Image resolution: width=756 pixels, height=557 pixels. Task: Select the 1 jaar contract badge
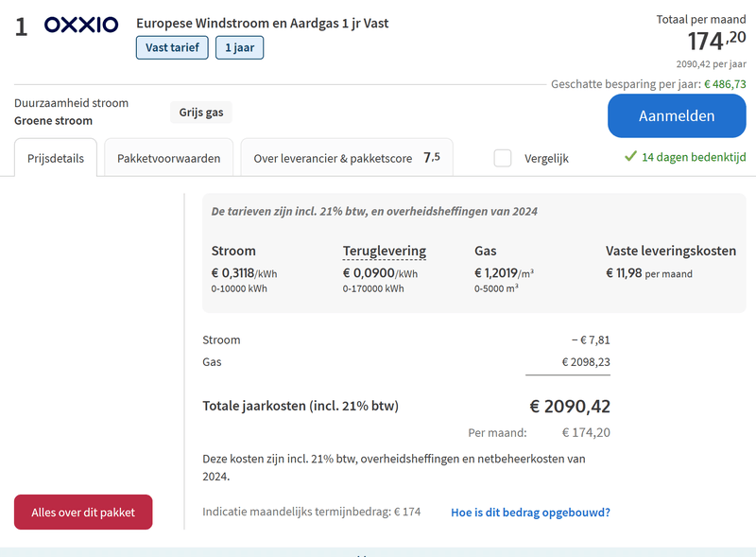[x=239, y=47]
